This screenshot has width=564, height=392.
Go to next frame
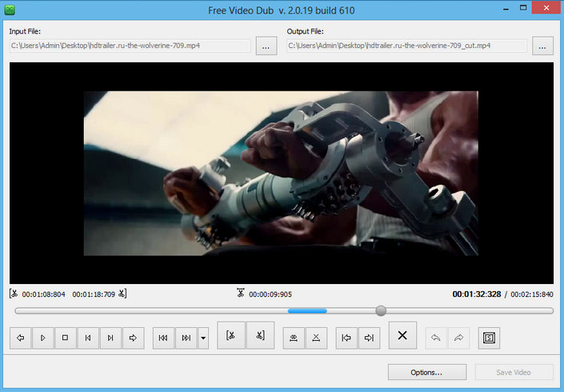[x=110, y=338]
